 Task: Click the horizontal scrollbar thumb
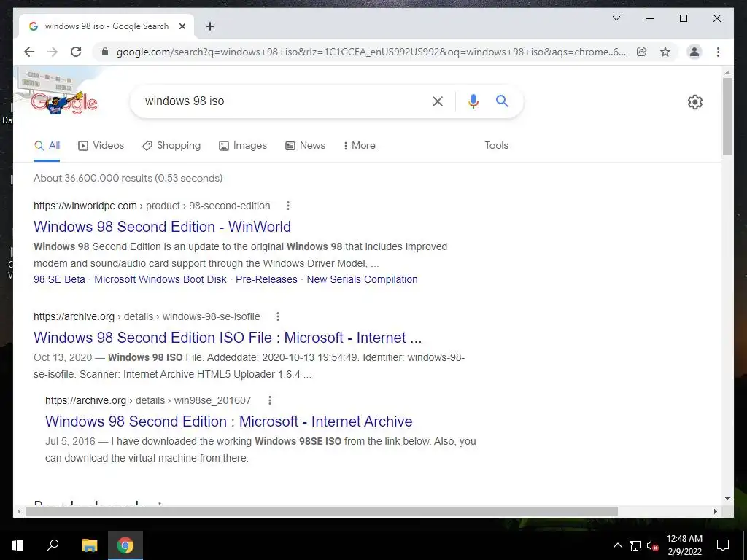[x=322, y=511]
